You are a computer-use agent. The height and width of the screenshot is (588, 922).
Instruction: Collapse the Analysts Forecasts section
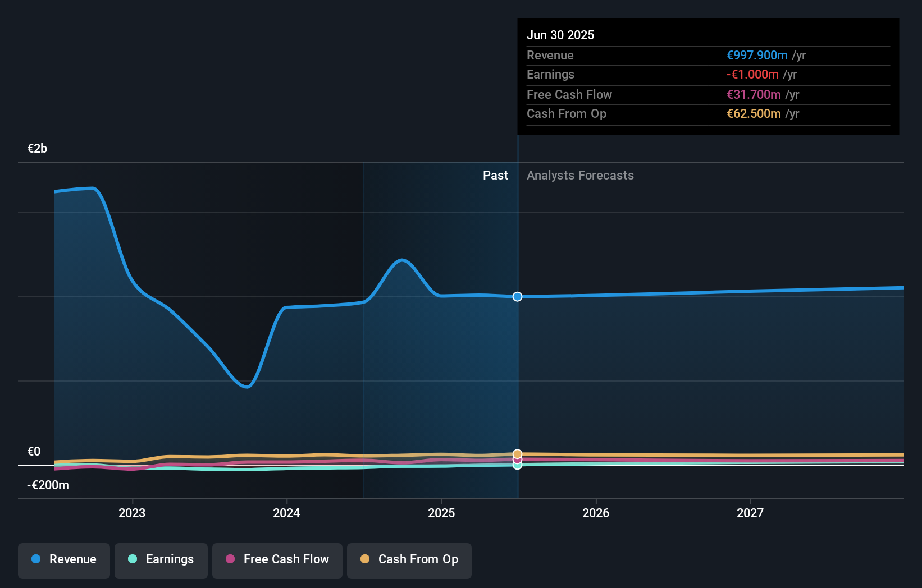click(x=580, y=175)
